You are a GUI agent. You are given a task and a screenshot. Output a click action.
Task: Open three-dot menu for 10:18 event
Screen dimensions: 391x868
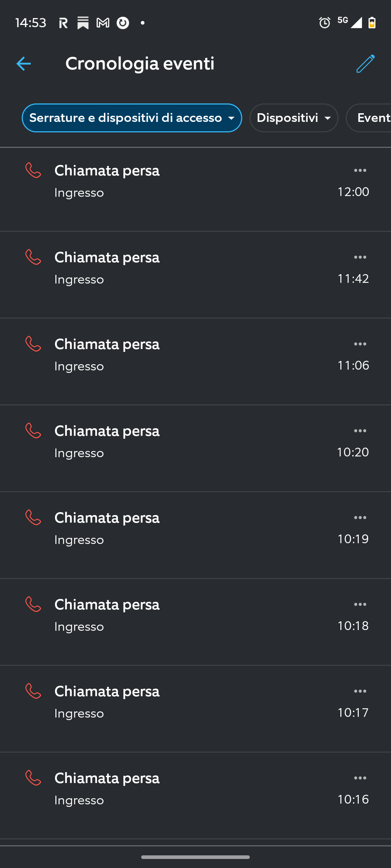(360, 604)
